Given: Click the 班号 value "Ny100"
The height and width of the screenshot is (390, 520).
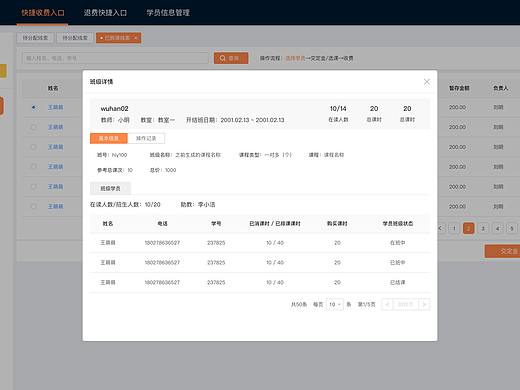Looking at the screenshot, I should [x=119, y=155].
